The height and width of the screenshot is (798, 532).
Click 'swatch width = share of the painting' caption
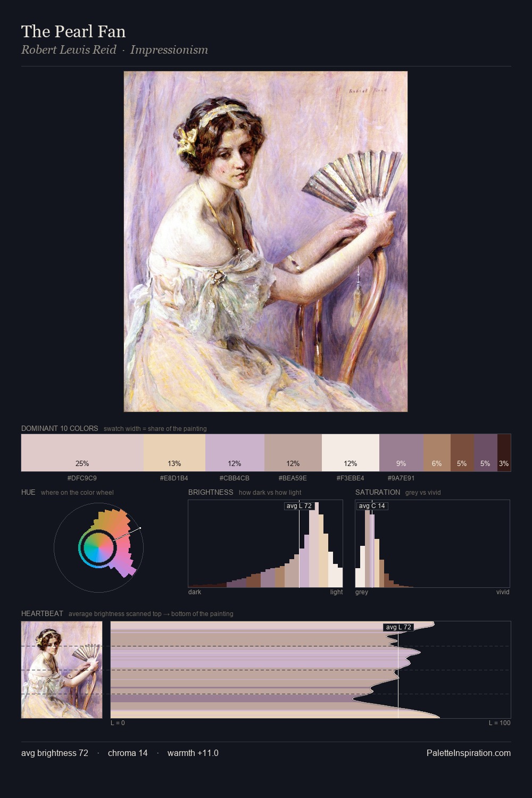[x=155, y=429]
